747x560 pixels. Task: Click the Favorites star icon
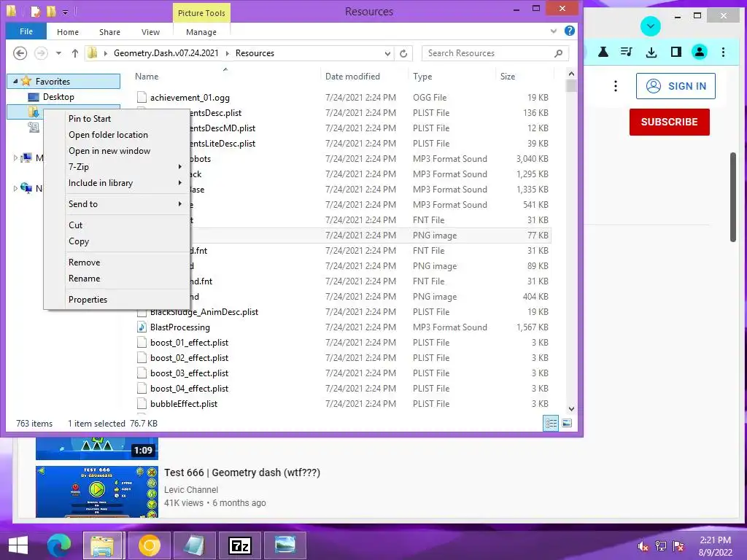[x=26, y=81]
